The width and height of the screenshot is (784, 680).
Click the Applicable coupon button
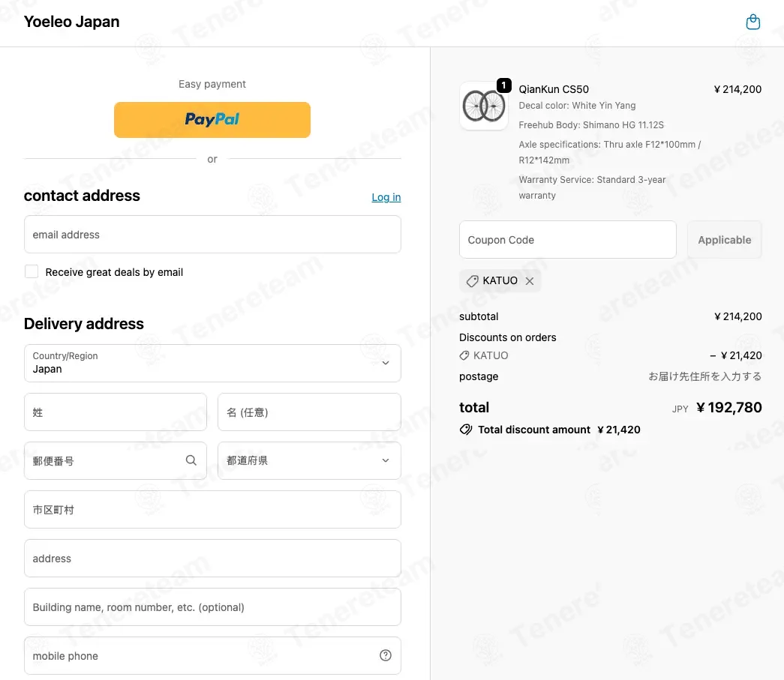coord(725,240)
